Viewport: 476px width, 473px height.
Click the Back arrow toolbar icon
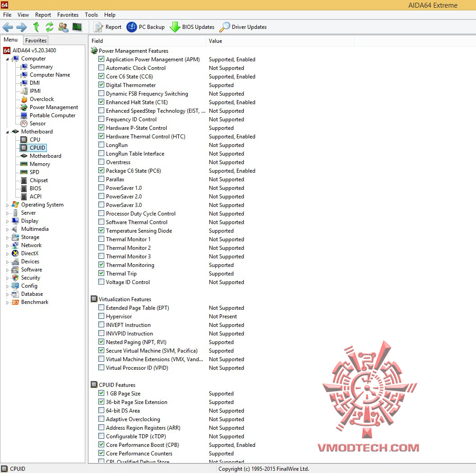[8, 28]
